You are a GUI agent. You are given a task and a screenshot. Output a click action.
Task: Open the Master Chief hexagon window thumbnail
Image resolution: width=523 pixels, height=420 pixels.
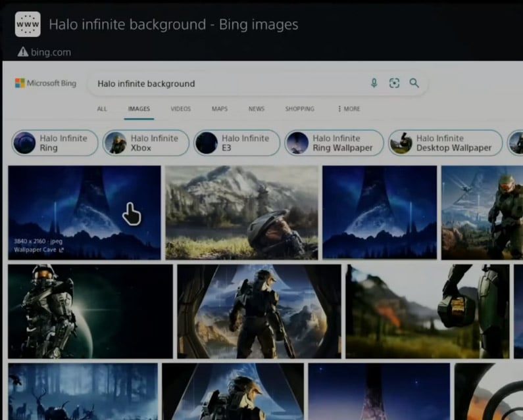pos(259,312)
